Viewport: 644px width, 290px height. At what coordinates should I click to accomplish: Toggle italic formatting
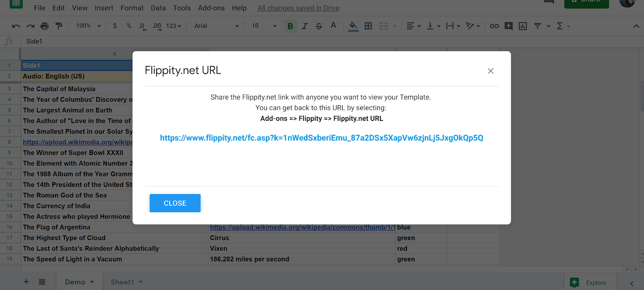[x=305, y=26]
